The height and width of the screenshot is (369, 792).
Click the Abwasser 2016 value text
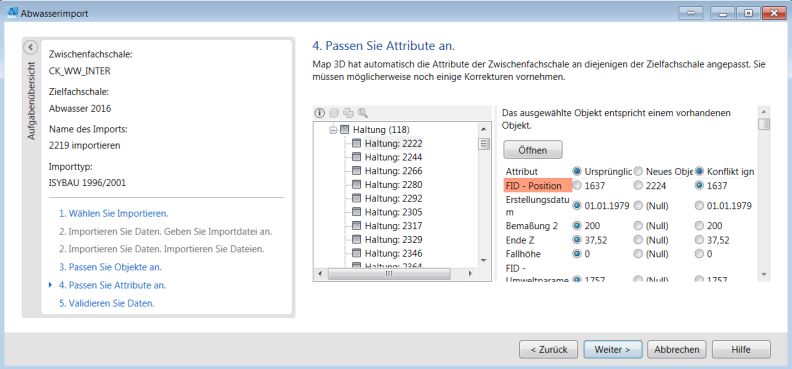click(x=80, y=108)
